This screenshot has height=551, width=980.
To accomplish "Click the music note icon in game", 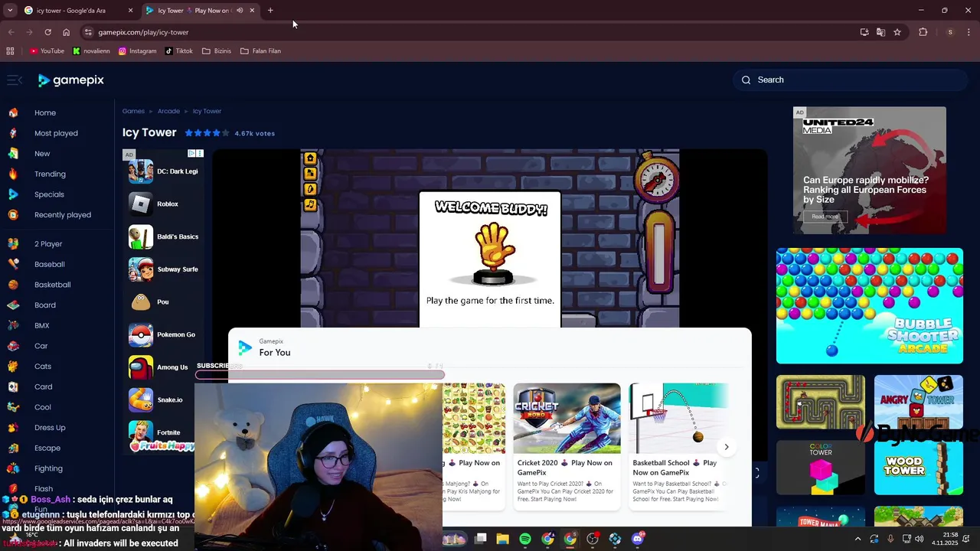I will point(310,204).
